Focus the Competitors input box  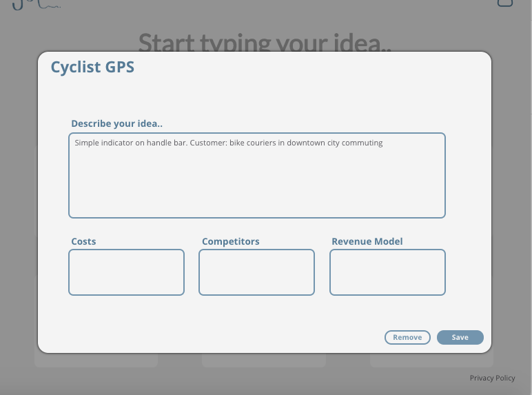257,272
